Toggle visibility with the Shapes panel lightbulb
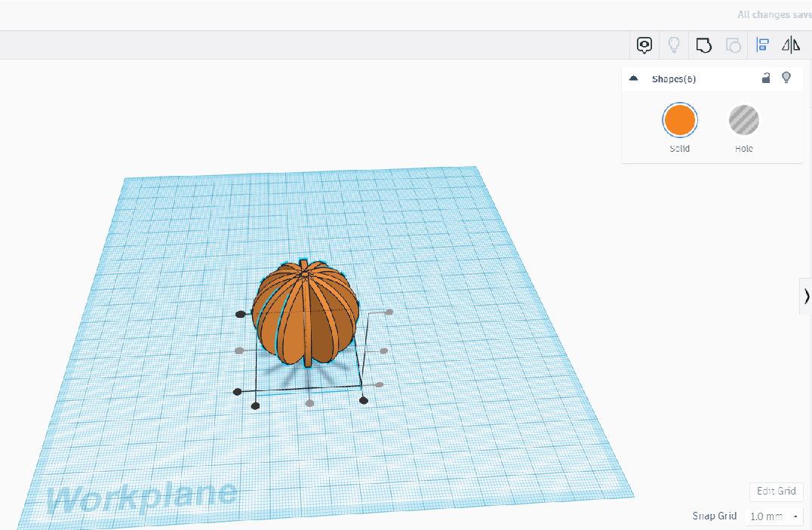Viewport: 812px width, 530px height. click(x=786, y=79)
